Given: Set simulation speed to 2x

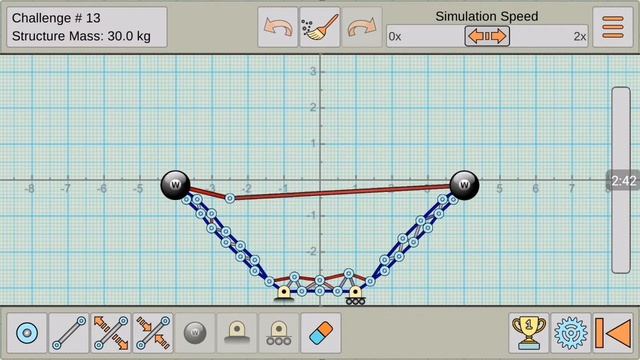Looking at the screenshot, I should click(580, 37).
